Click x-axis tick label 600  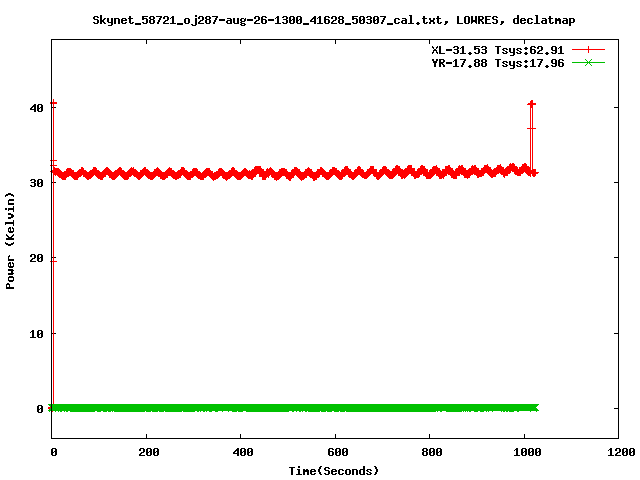[338, 452]
